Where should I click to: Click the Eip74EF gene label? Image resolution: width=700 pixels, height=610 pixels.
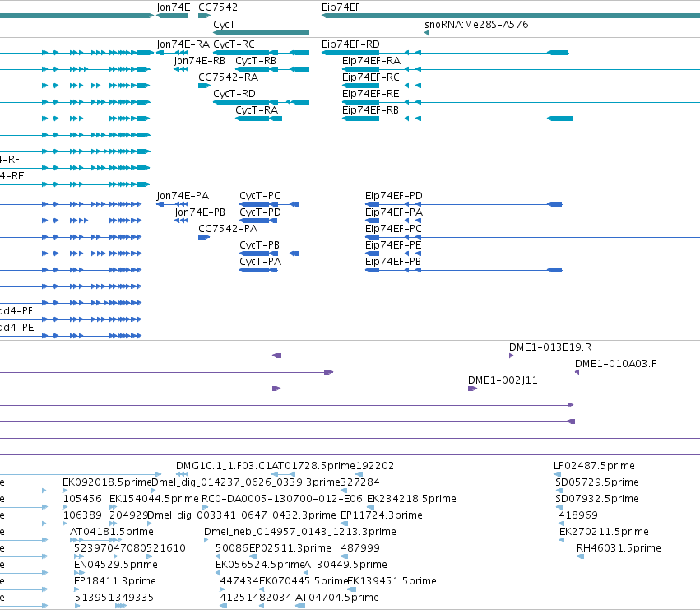[341, 7]
